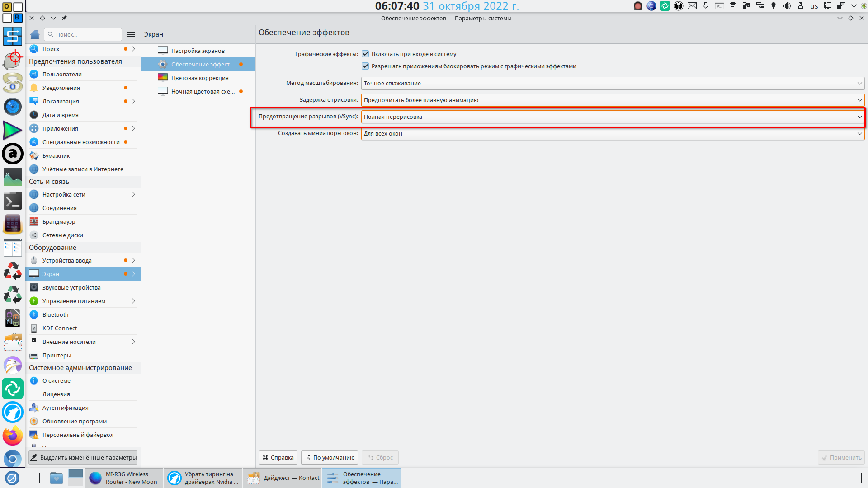Click the pin icon in the window titlebar

point(64,18)
